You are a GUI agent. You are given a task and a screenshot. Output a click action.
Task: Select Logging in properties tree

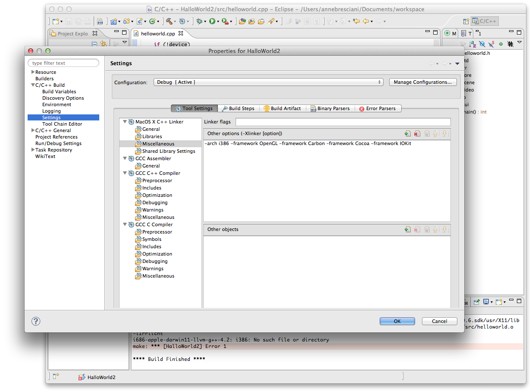[51, 111]
